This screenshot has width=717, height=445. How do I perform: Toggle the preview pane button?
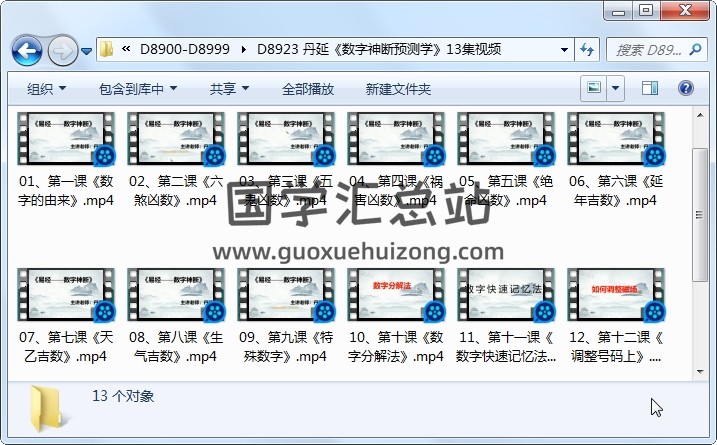coord(650,88)
